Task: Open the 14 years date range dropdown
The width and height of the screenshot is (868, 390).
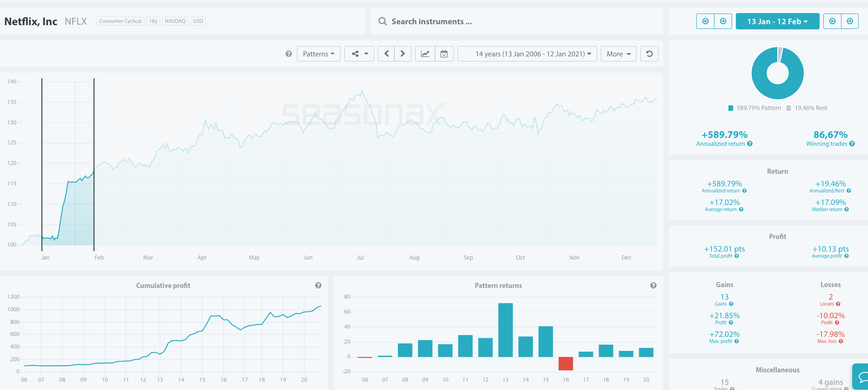Action: [x=527, y=54]
